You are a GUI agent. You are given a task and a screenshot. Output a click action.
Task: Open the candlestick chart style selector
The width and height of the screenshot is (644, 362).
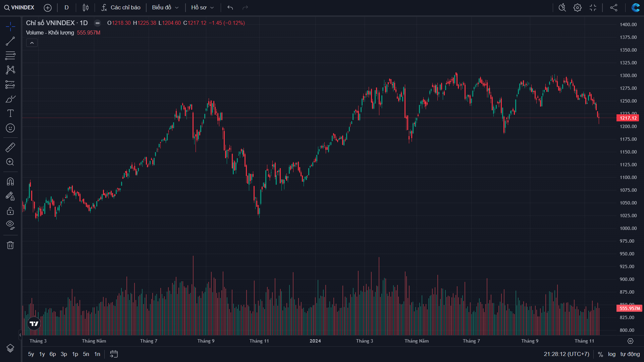point(86,8)
